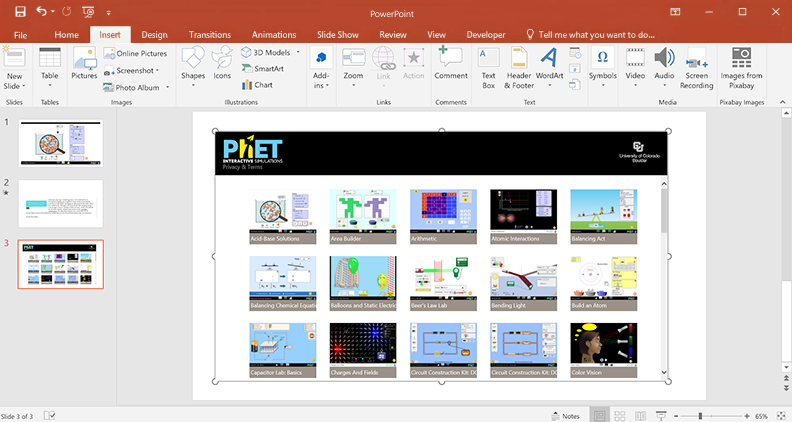Insert a Chart

(x=258, y=85)
